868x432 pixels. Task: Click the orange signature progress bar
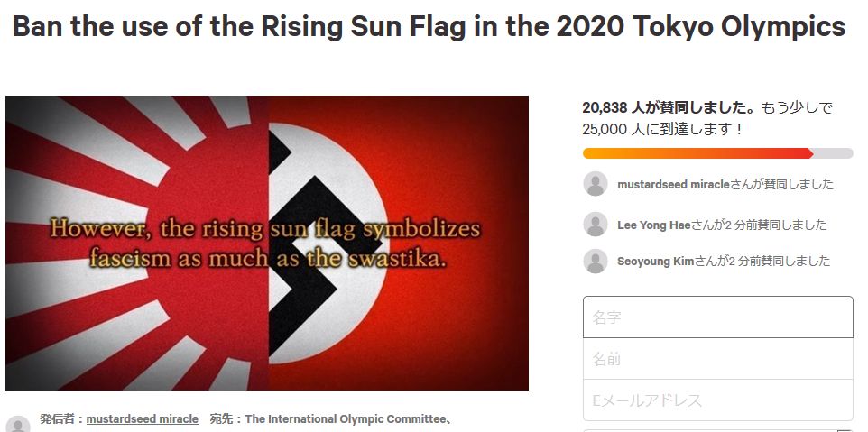point(698,153)
